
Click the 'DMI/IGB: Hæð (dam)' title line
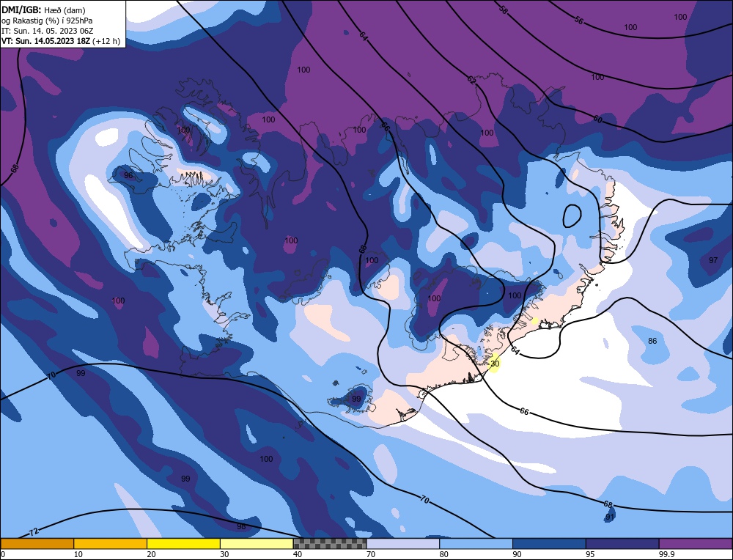[x=43, y=10]
